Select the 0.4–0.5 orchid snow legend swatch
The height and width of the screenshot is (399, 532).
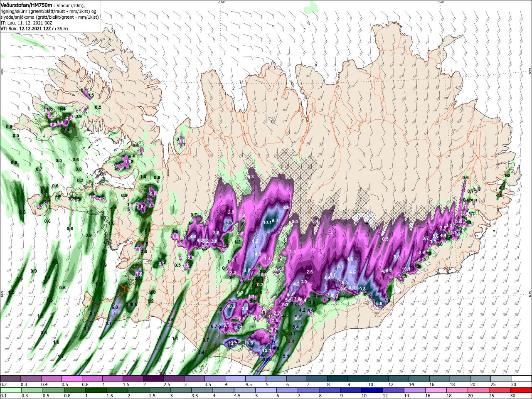[51, 379]
